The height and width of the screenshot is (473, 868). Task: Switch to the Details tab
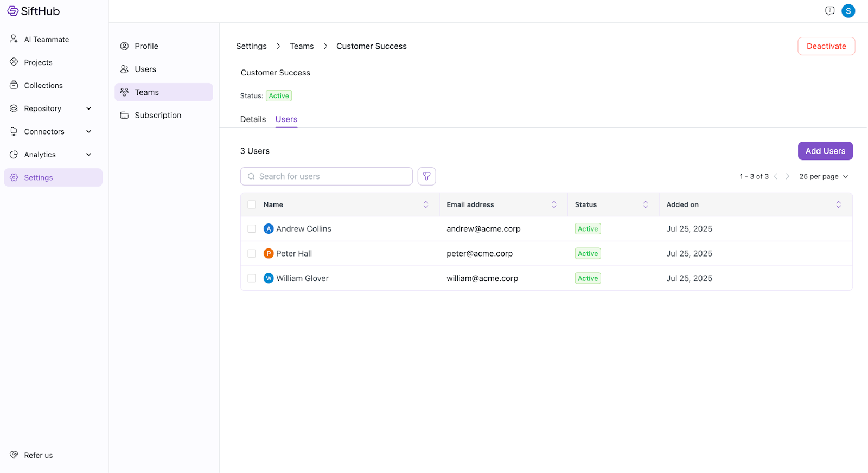(253, 119)
